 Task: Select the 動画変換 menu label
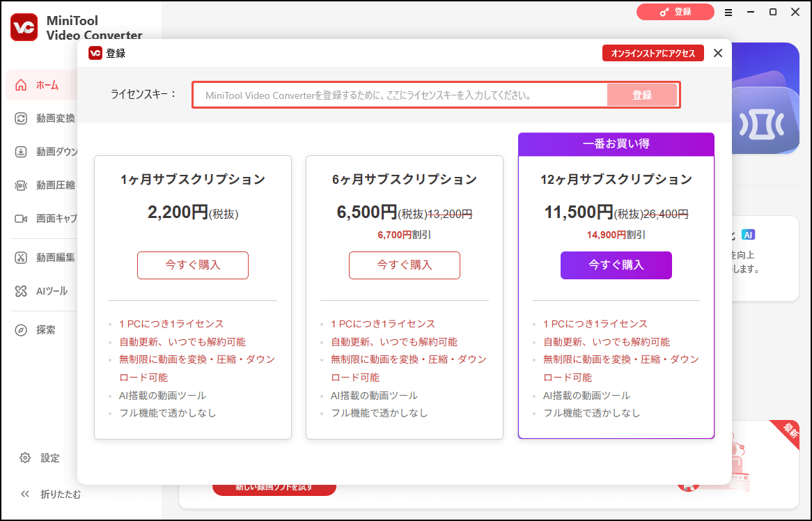[x=56, y=118]
